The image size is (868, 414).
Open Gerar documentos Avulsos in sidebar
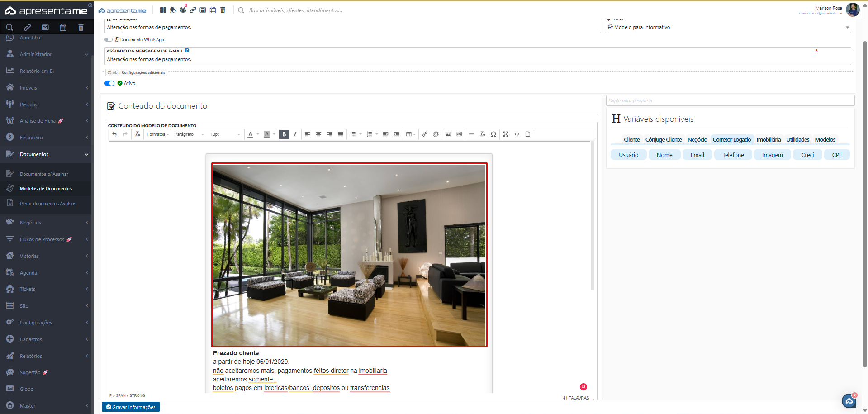(48, 204)
